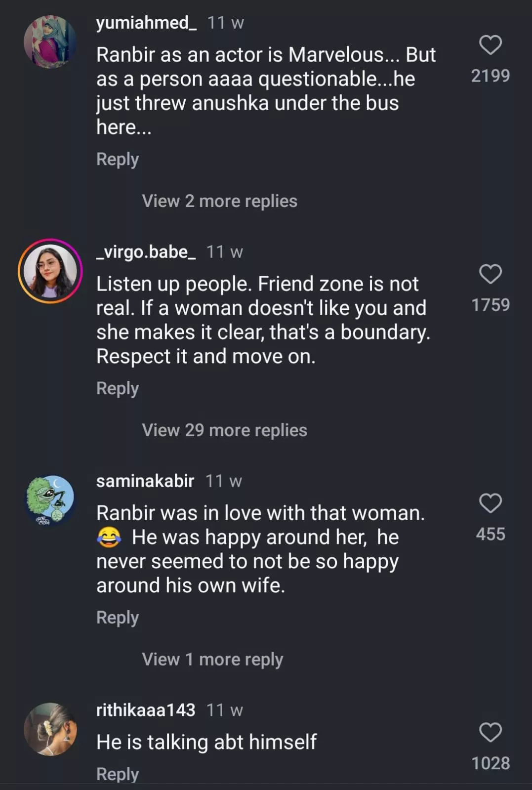Expand 'View 1 more reply'
This screenshot has width=532, height=790.
(x=212, y=660)
